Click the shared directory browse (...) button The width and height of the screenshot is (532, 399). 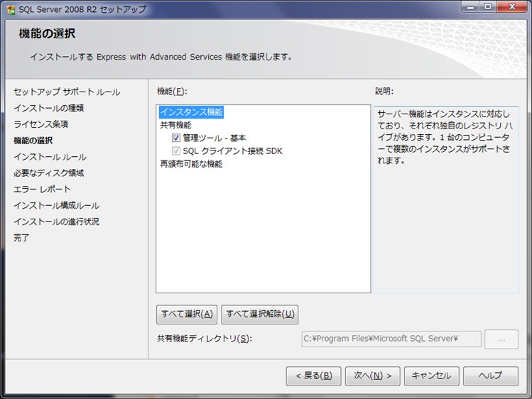pos(501,339)
